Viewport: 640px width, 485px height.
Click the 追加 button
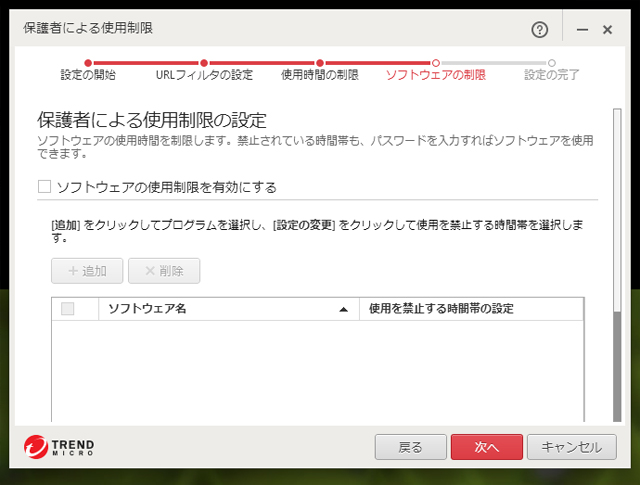click(x=87, y=270)
